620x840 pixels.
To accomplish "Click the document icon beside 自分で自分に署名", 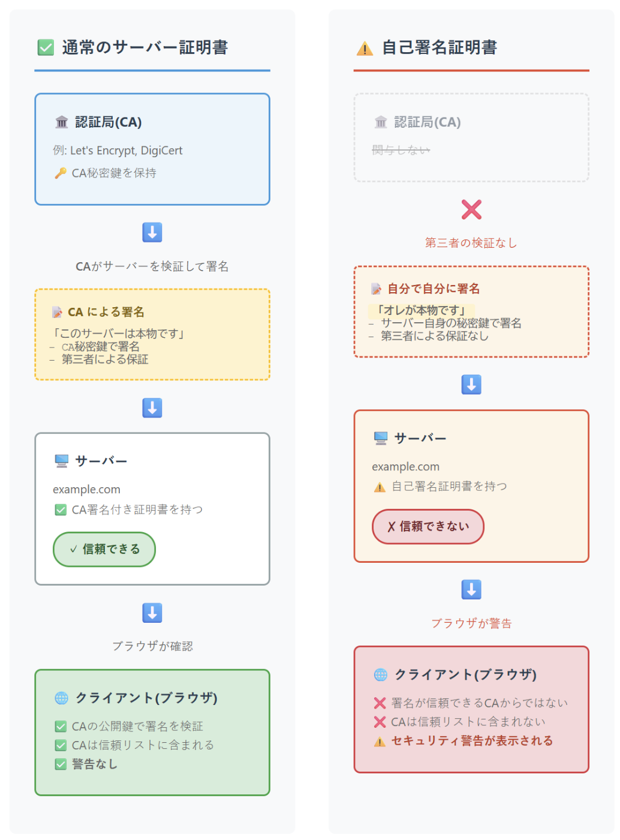I will click(x=377, y=289).
